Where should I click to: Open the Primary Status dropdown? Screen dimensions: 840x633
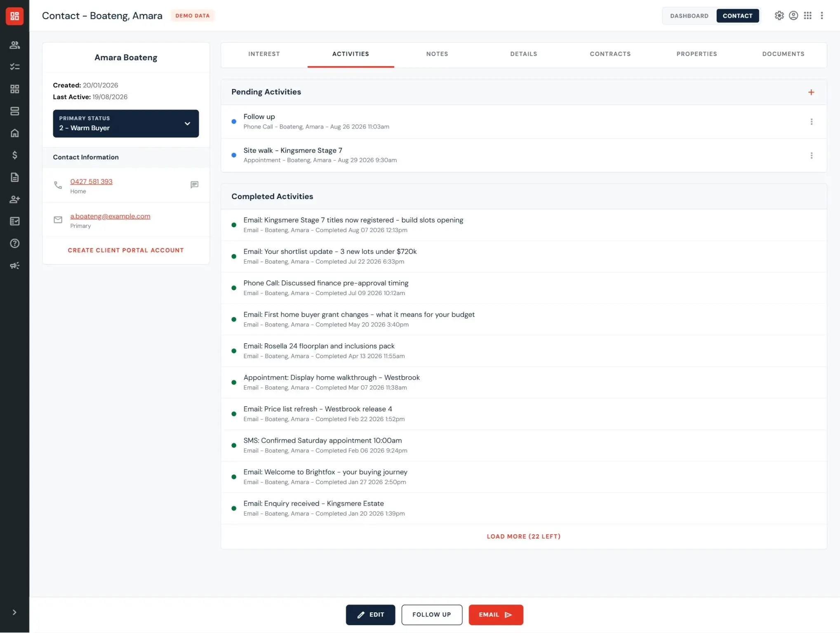(x=126, y=124)
